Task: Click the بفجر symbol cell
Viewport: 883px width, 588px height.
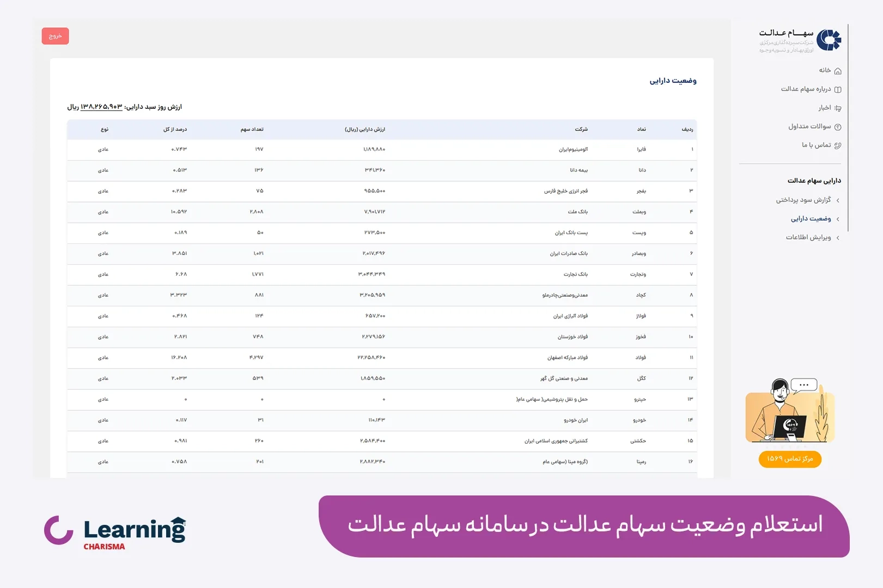Action: click(x=642, y=191)
